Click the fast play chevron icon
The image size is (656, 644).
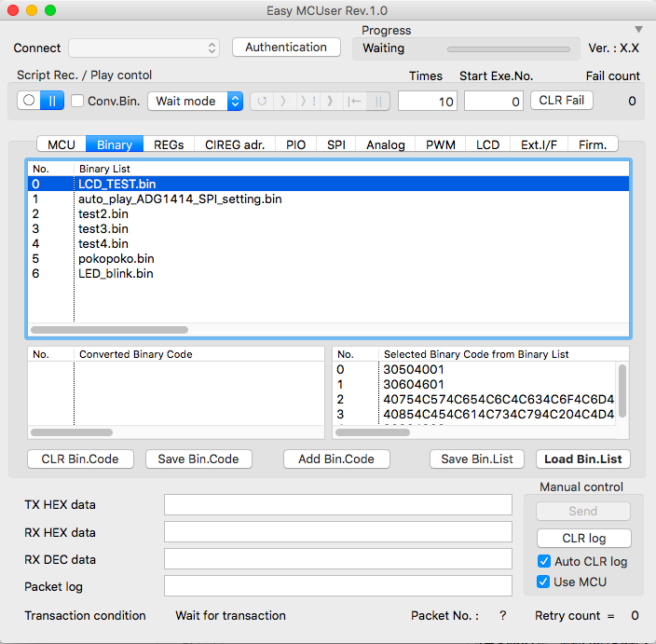click(331, 102)
